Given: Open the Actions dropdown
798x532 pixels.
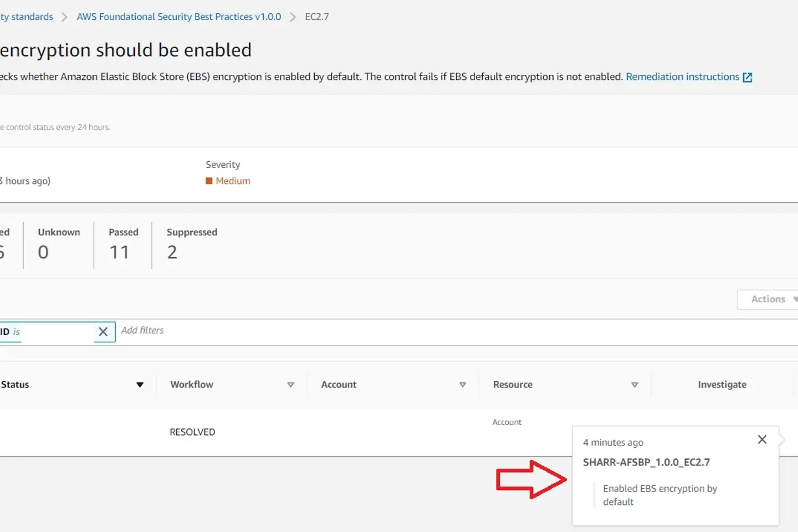Looking at the screenshot, I should click(x=769, y=299).
